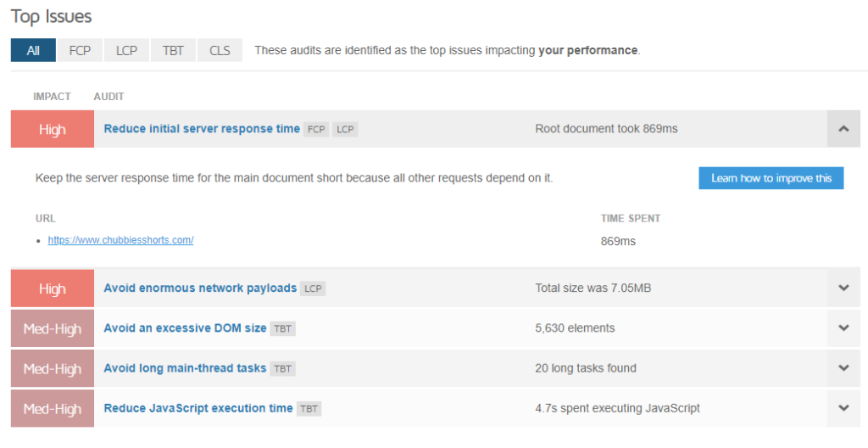Click the Avoid enormous network payloads title
This screenshot has height=448, width=868.
coord(200,288)
